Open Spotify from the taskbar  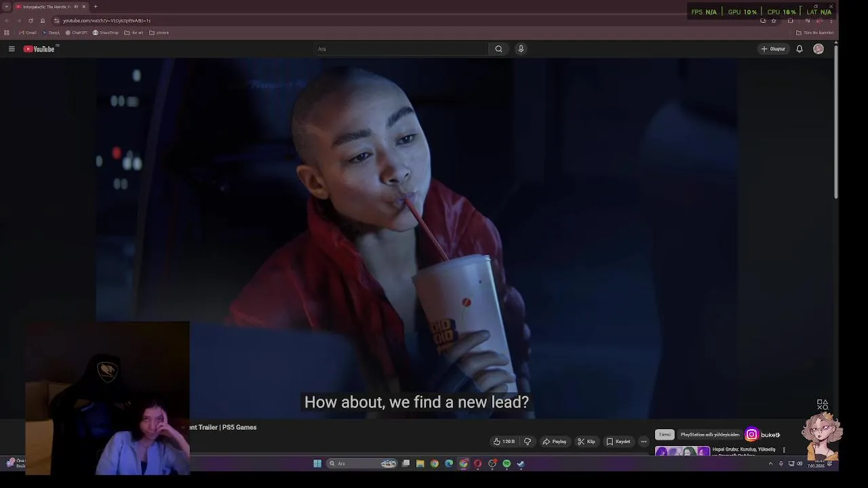click(x=507, y=464)
